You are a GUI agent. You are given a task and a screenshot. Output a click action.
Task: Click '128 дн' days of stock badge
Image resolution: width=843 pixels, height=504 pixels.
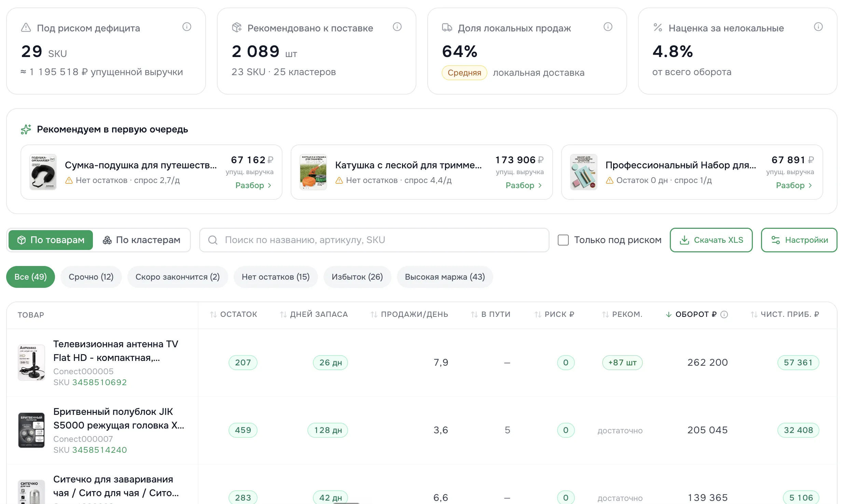click(x=328, y=430)
